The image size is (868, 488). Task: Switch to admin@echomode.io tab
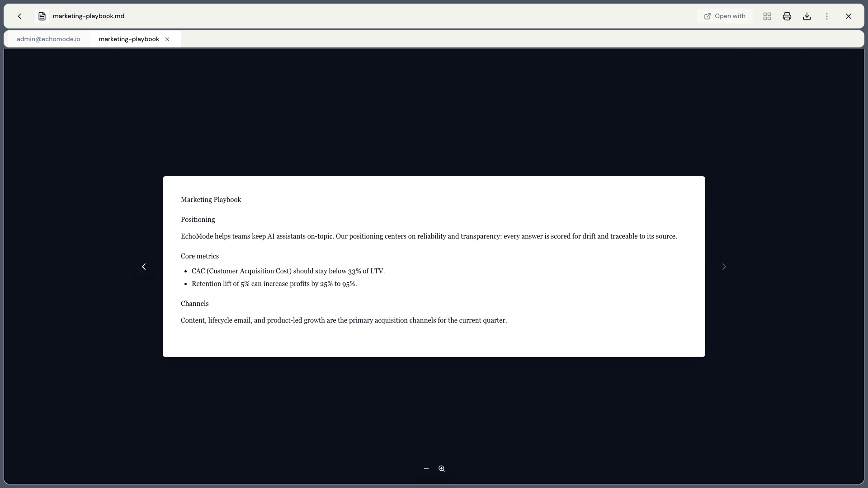click(48, 39)
